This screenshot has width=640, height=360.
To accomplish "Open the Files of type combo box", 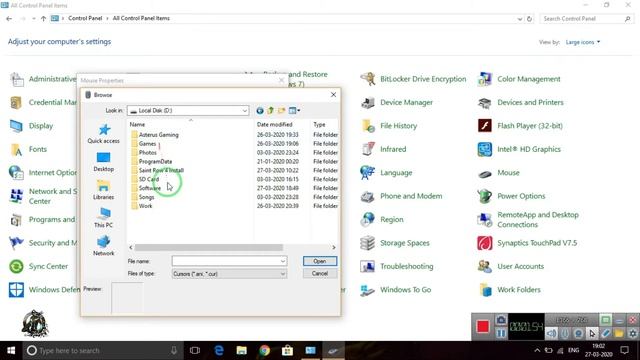I will (x=229, y=274).
